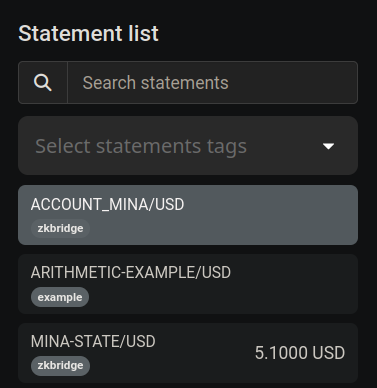Click the Statement list heading

click(x=88, y=33)
